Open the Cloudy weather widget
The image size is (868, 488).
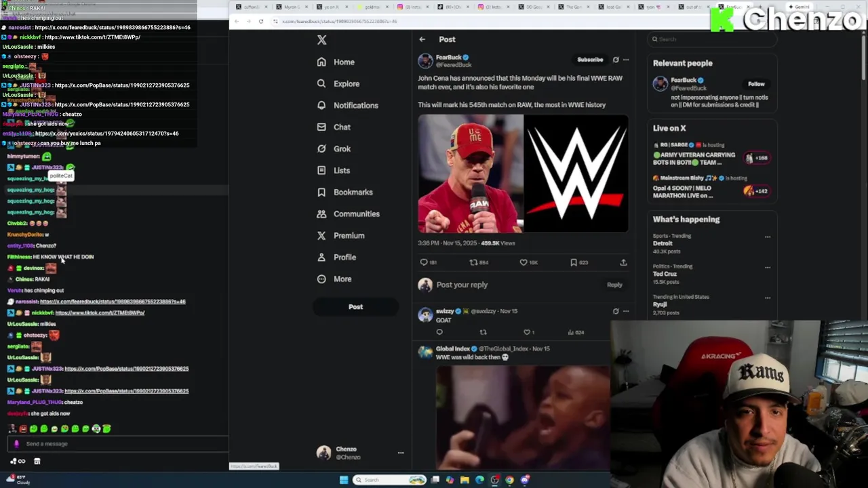[x=19, y=479]
